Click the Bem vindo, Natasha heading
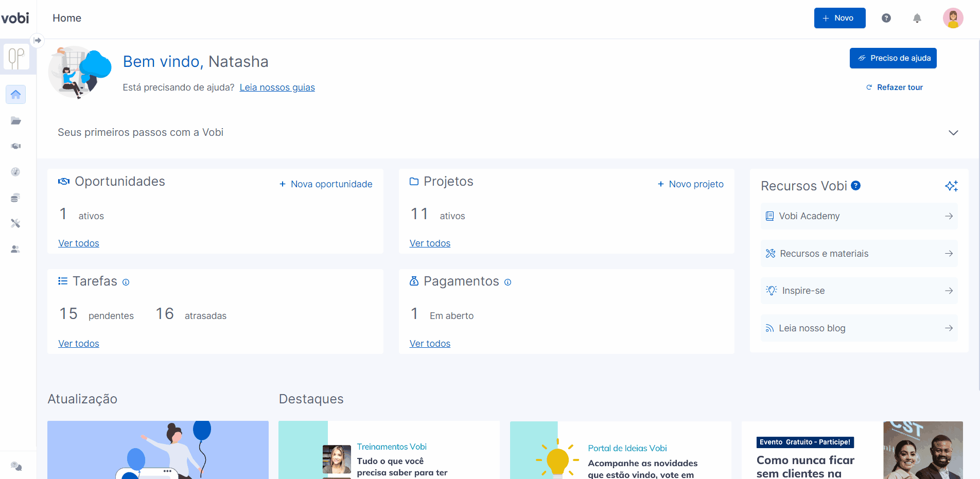 tap(196, 62)
